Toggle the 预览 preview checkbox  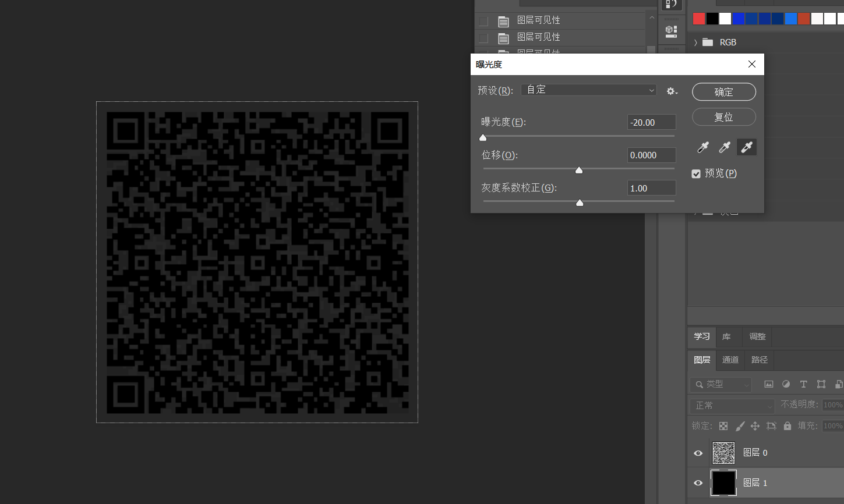696,174
